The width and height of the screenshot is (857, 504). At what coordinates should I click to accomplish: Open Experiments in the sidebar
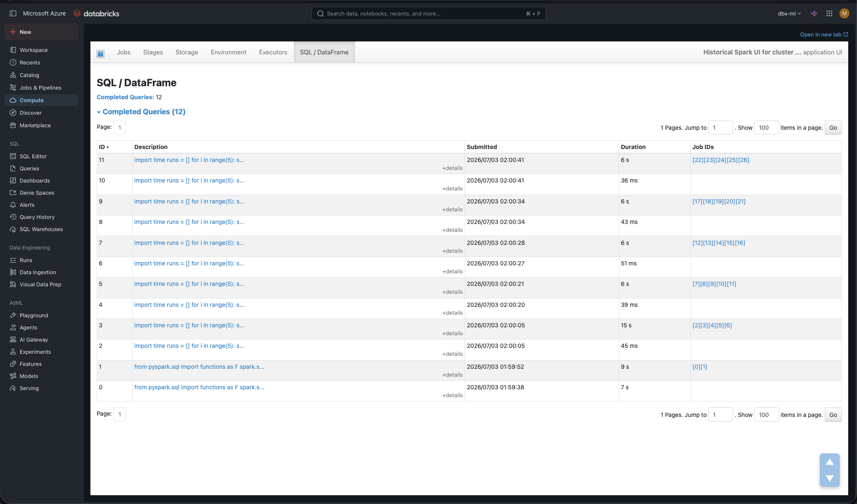pos(41,352)
